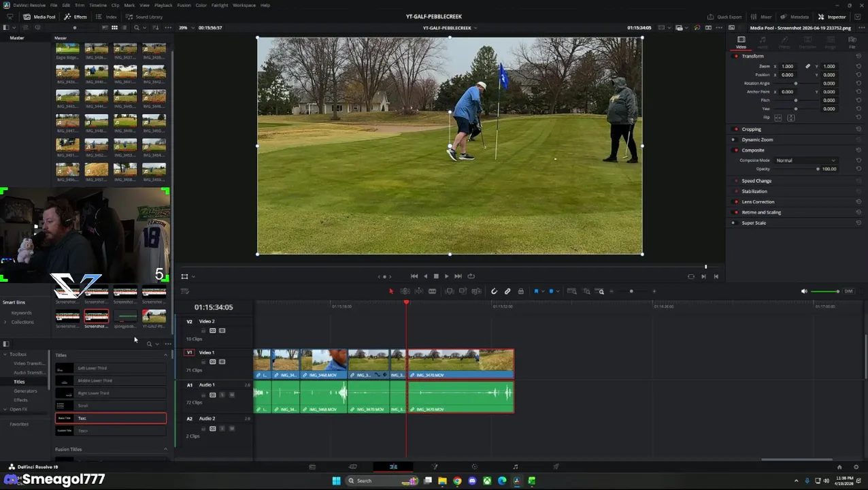
Task: Open the Mixer panel button
Action: click(762, 16)
